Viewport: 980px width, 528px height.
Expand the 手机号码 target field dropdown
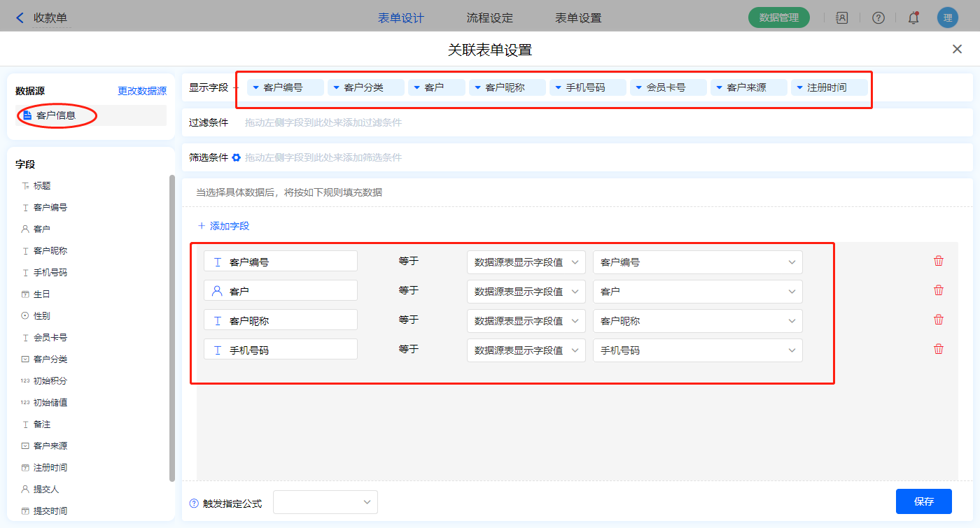coord(697,350)
